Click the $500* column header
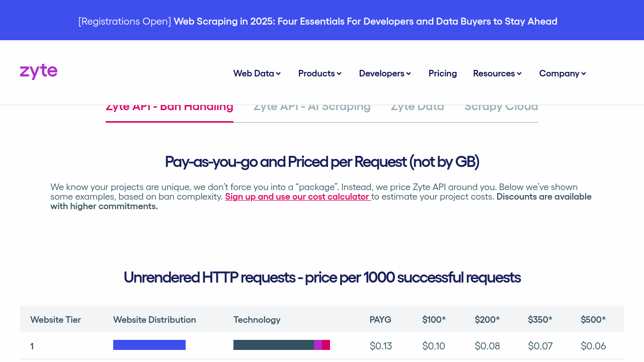644x362 pixels. [593, 320]
